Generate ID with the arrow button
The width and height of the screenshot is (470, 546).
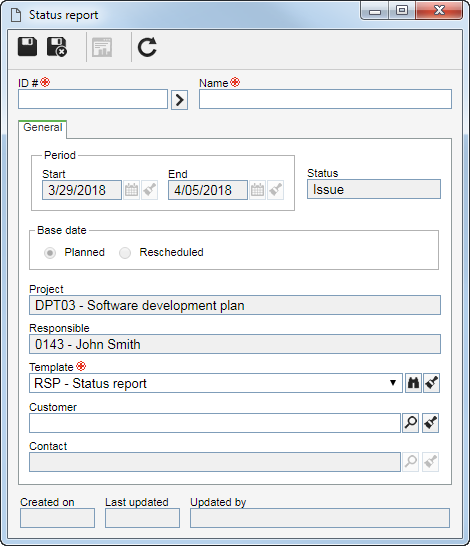click(179, 100)
